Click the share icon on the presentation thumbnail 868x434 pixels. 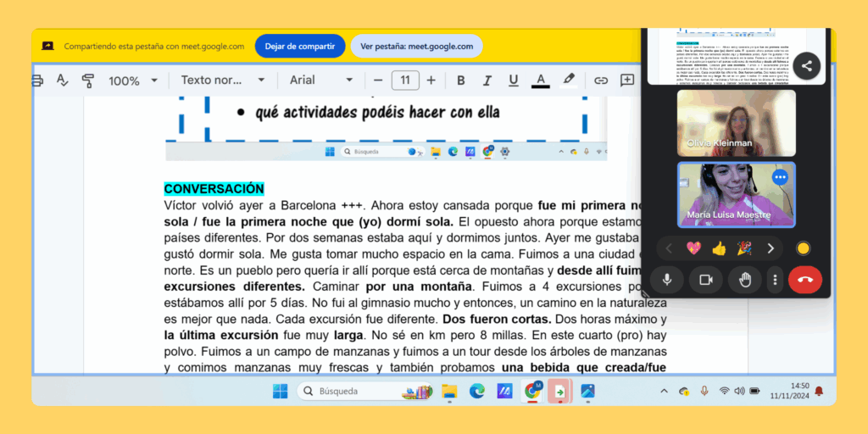coord(806,65)
